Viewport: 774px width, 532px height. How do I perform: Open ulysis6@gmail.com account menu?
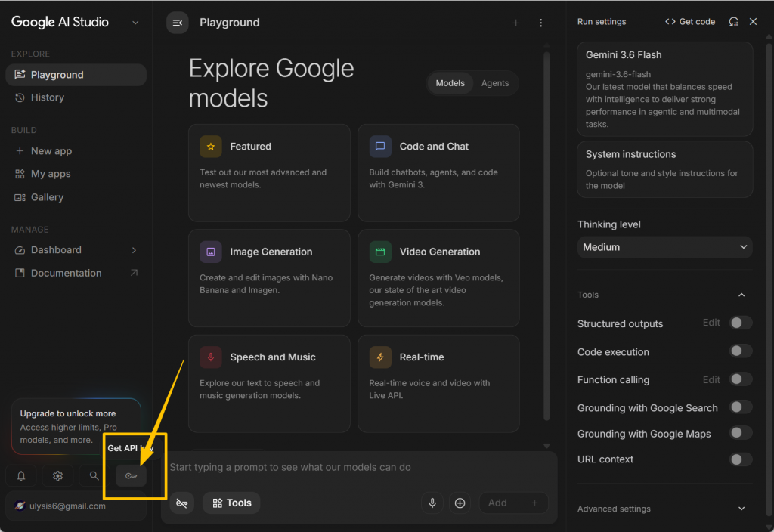pos(76,506)
